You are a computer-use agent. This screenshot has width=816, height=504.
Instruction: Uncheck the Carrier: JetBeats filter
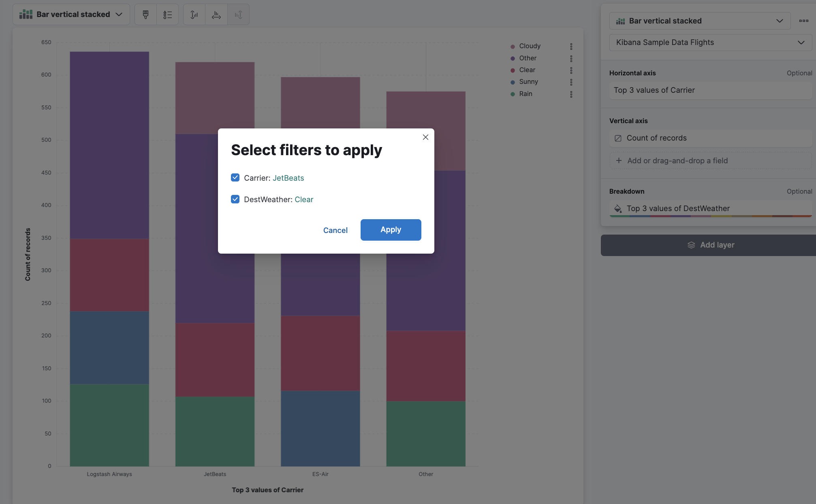(x=235, y=177)
